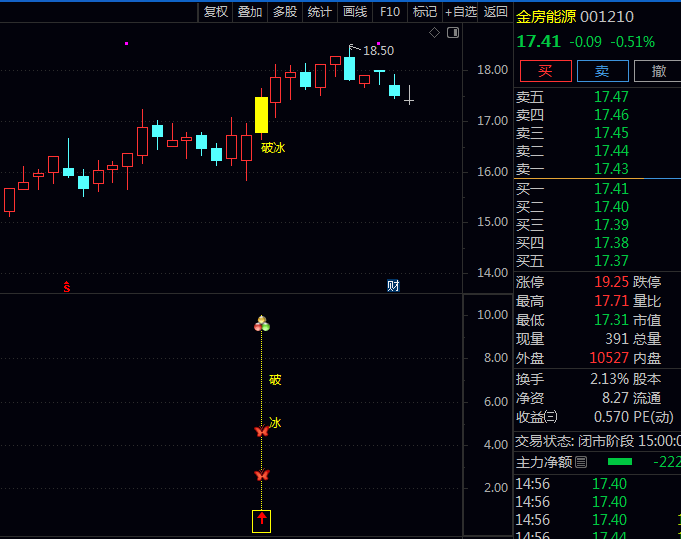Click 最低 value 17.31
This screenshot has height=539, width=681.
611,320
